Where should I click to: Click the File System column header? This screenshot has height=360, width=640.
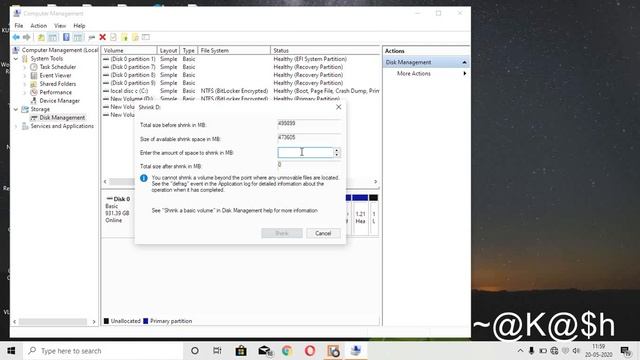click(x=234, y=51)
